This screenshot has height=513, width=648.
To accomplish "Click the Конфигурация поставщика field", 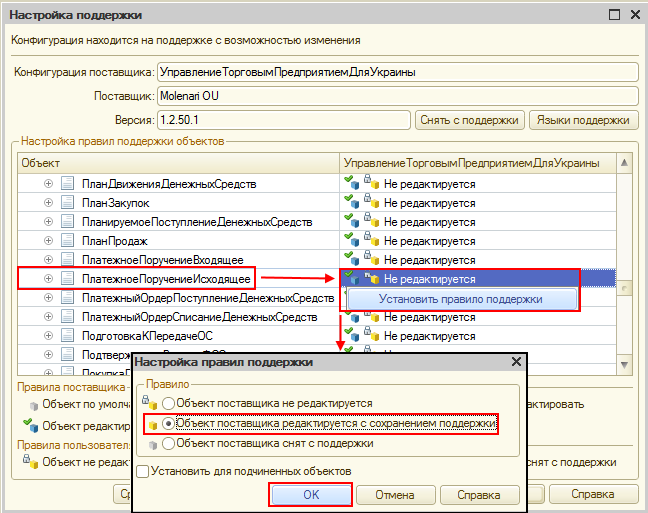I will (398, 72).
